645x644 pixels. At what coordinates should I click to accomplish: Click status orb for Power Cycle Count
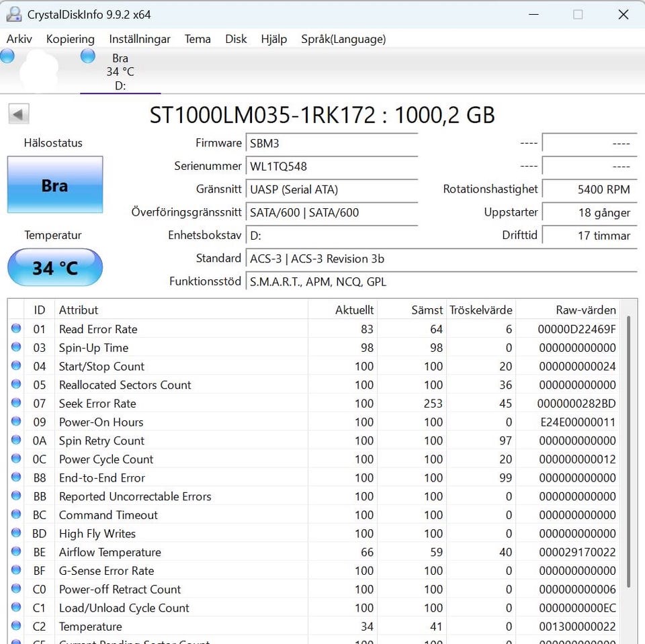coord(16,459)
